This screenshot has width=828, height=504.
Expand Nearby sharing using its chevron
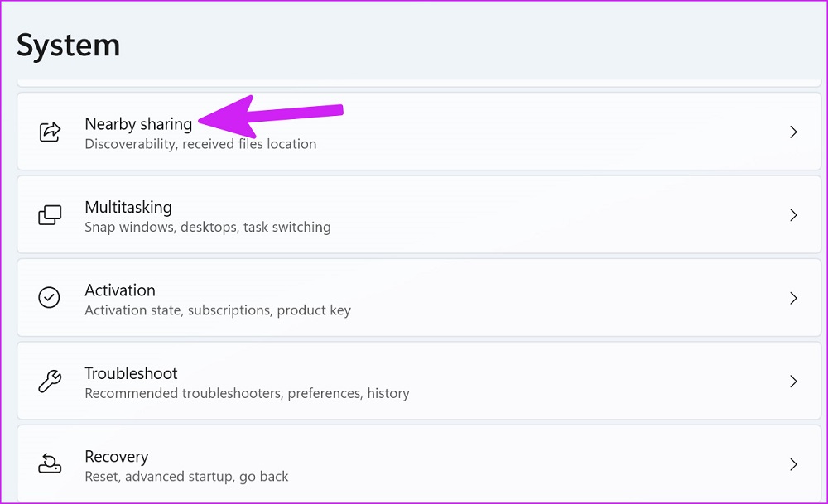(793, 132)
